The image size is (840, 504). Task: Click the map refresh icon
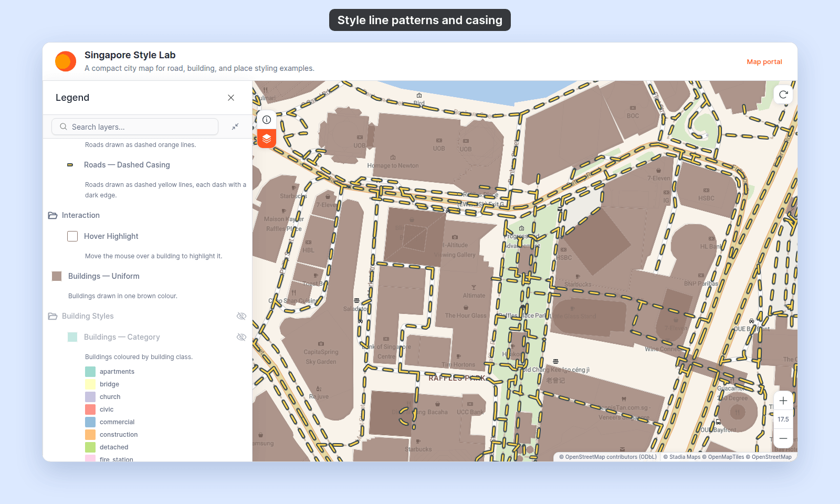[x=783, y=94]
